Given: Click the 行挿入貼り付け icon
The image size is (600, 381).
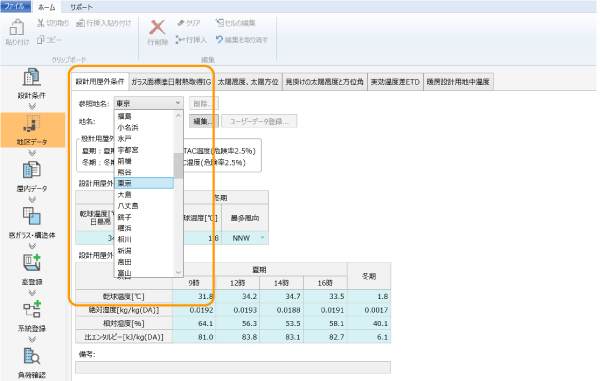Looking at the screenshot, I should coord(80,23).
